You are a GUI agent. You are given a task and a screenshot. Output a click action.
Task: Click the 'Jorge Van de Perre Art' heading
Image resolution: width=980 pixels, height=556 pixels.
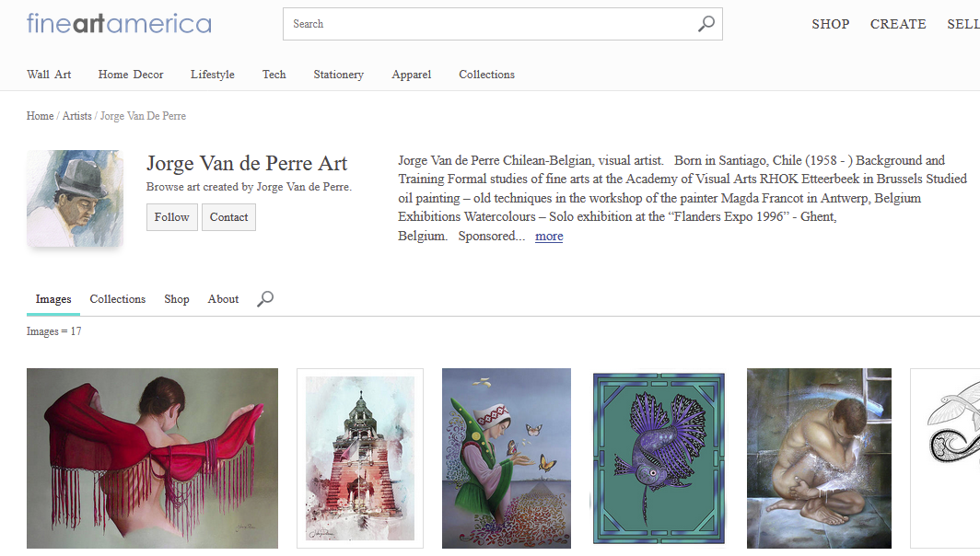coord(247,163)
